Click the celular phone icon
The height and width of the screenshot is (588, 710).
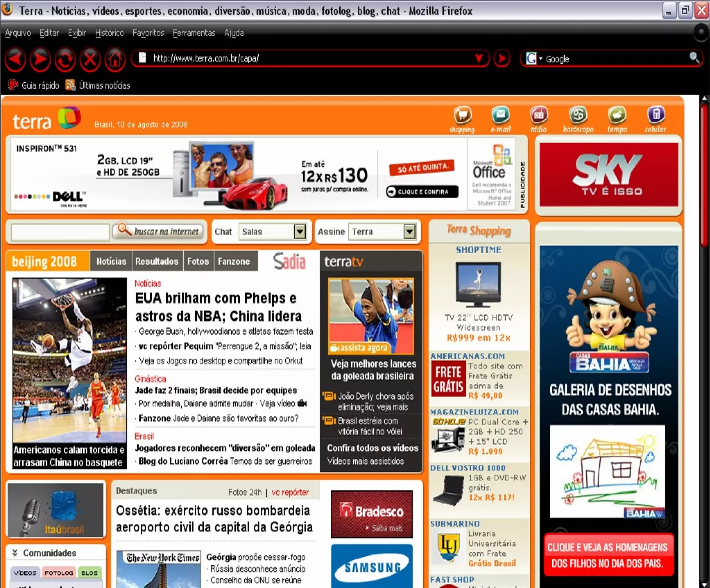click(x=656, y=115)
